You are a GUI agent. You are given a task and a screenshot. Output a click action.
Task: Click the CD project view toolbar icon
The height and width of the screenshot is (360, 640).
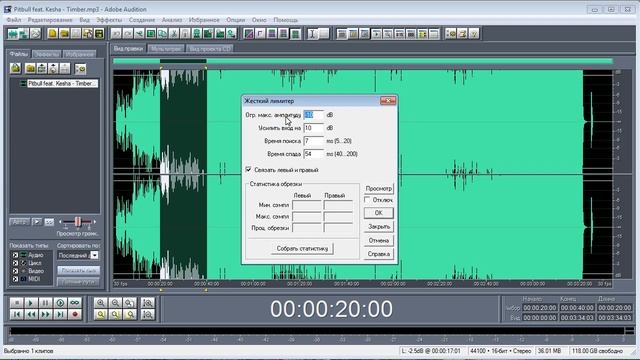click(35, 33)
